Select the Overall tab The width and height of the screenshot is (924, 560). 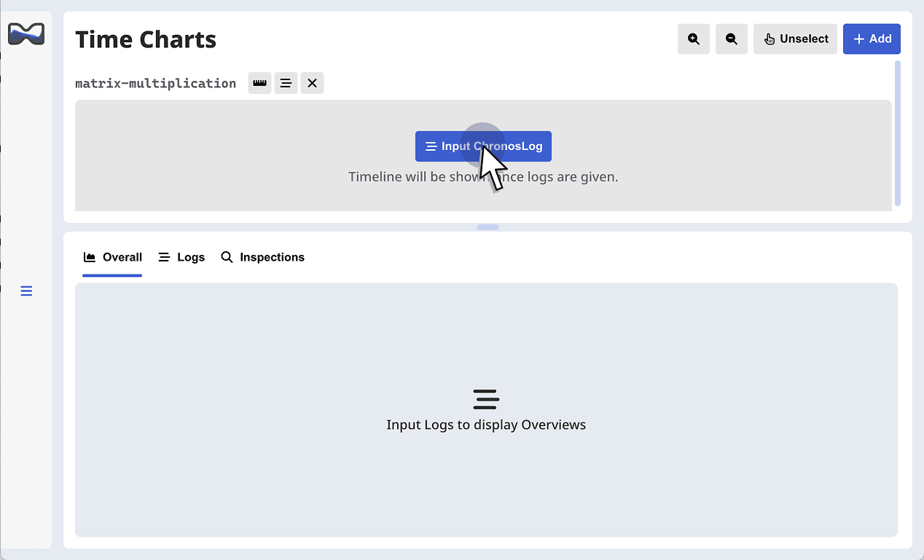(112, 257)
